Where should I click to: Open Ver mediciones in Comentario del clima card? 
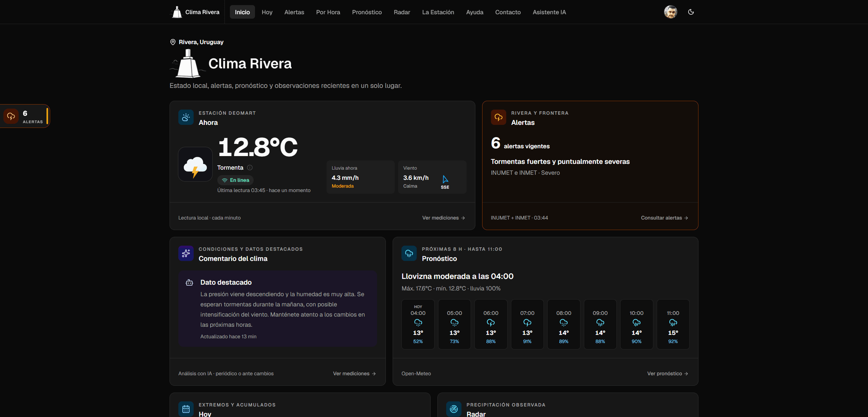tap(354, 374)
